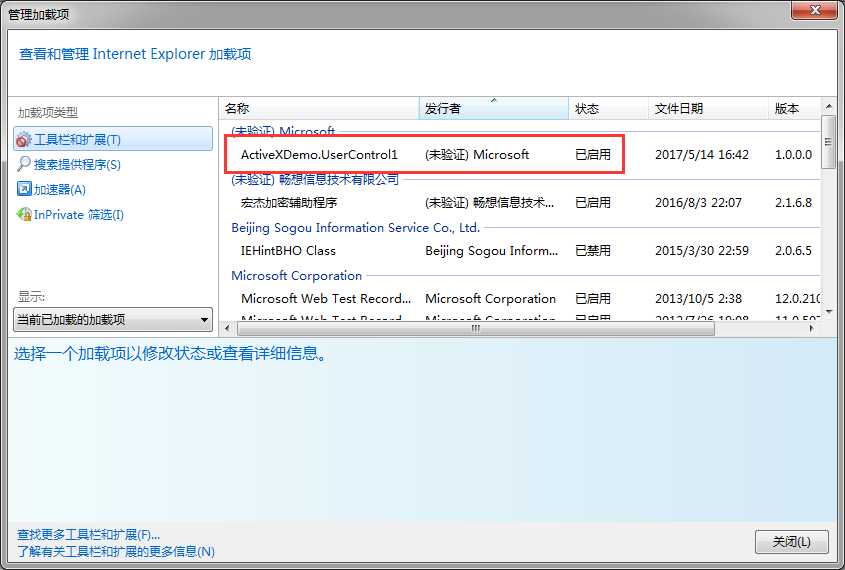Click the Microsoft Corporation group header
Viewport: 845px width, 570px height.
[296, 275]
